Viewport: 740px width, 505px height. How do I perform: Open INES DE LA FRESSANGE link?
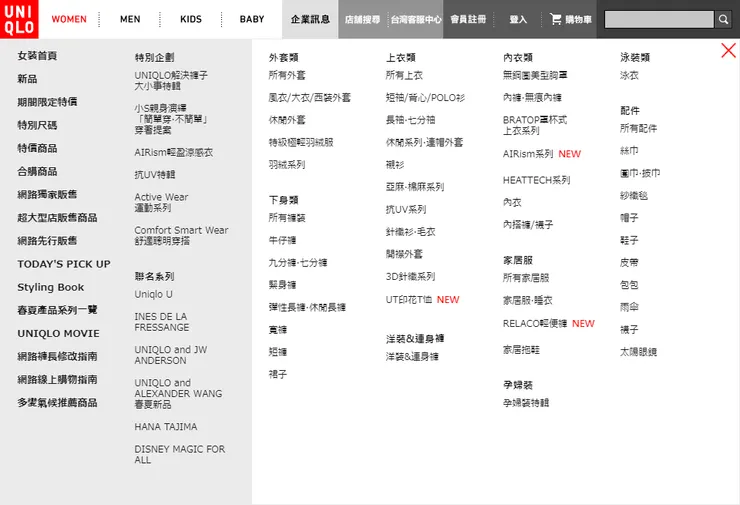[x=161, y=322]
